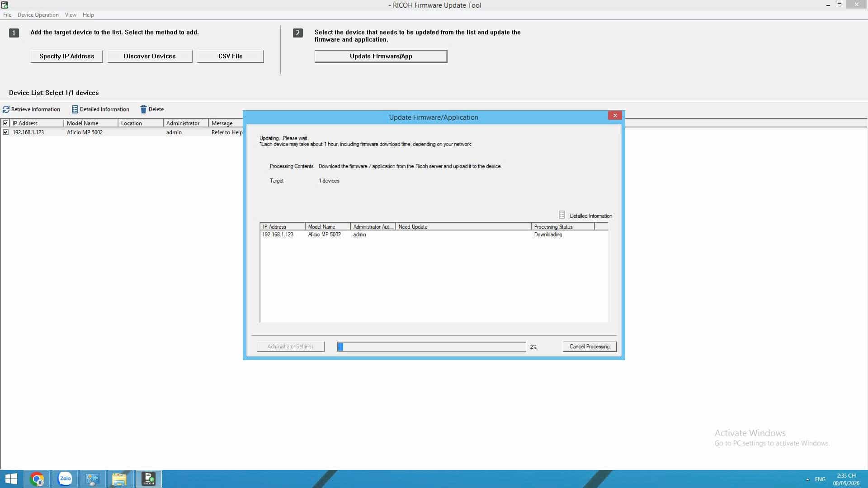Open the Windows Start button
868x488 pixels.
(11, 479)
